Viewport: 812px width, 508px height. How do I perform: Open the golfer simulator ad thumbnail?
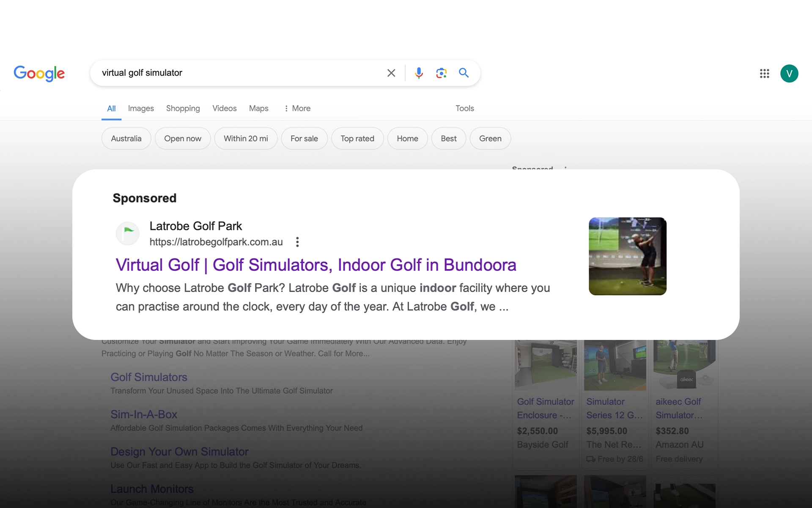(628, 256)
